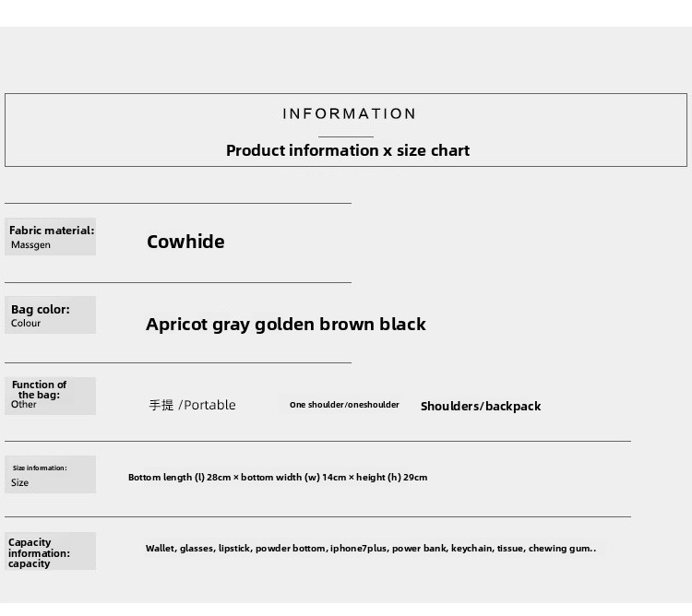692x616 pixels.
Task: Select the 'Function of the bag:' label
Action: pyautogui.click(x=39, y=390)
